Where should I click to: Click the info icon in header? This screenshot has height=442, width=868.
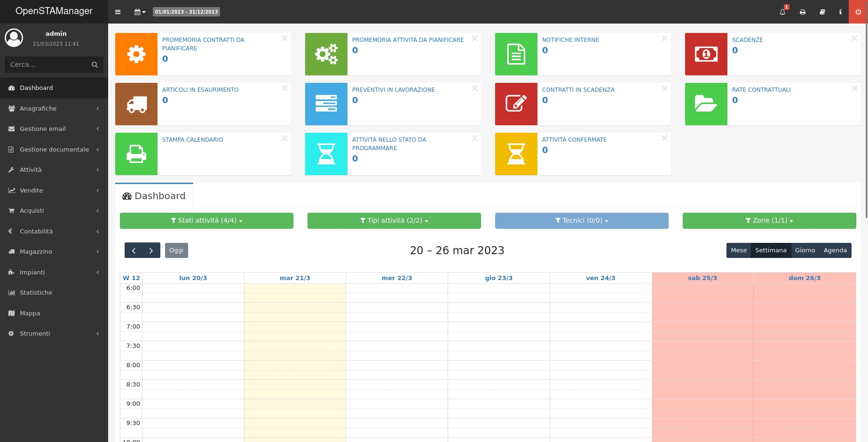(840, 12)
